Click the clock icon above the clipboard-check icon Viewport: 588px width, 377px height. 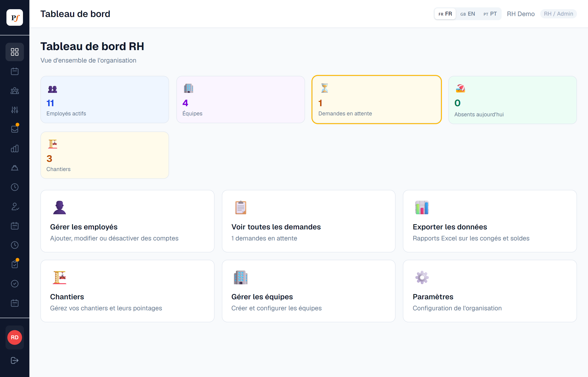coord(15,245)
